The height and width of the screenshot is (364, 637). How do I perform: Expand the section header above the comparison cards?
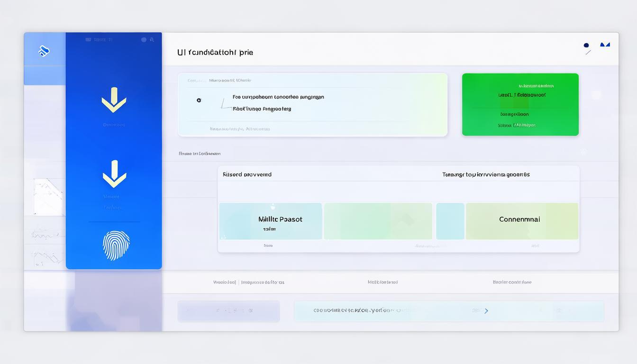[199, 153]
